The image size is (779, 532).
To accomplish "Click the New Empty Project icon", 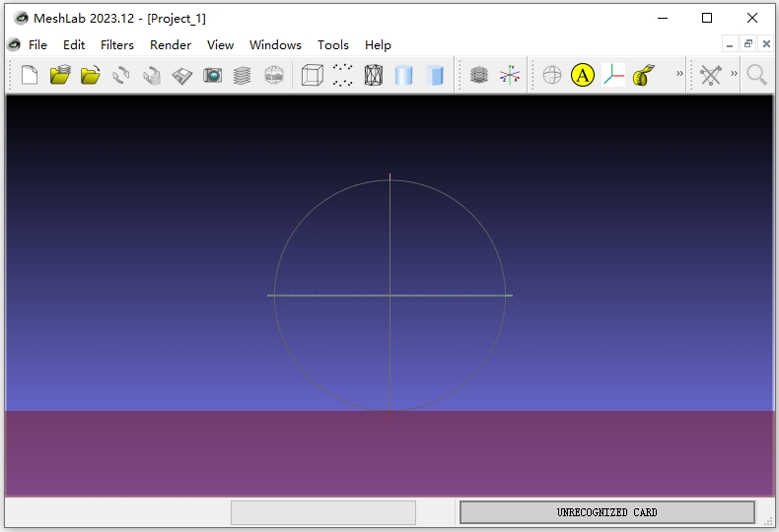I will [30, 75].
